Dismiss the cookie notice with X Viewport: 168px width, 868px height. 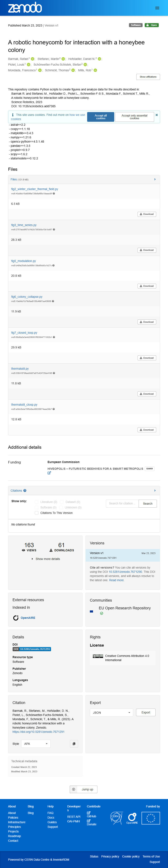coord(156,115)
